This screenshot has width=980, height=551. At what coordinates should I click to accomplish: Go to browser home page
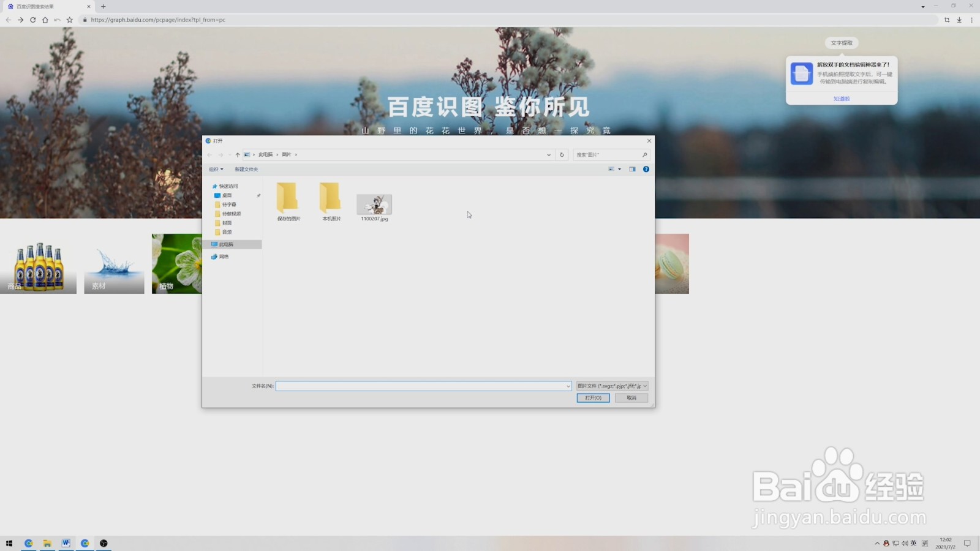click(45, 20)
